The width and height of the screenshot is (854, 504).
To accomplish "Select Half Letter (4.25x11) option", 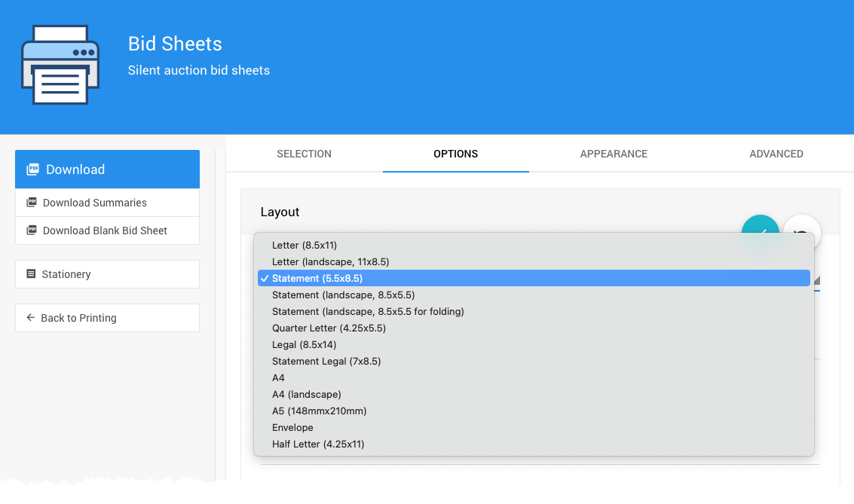I will pos(318,444).
